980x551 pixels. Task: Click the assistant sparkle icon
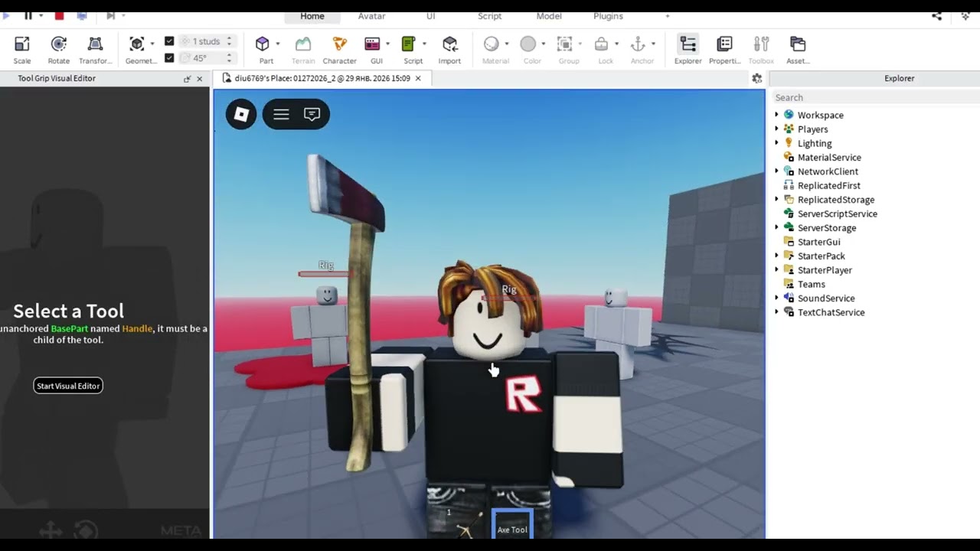coord(965,15)
